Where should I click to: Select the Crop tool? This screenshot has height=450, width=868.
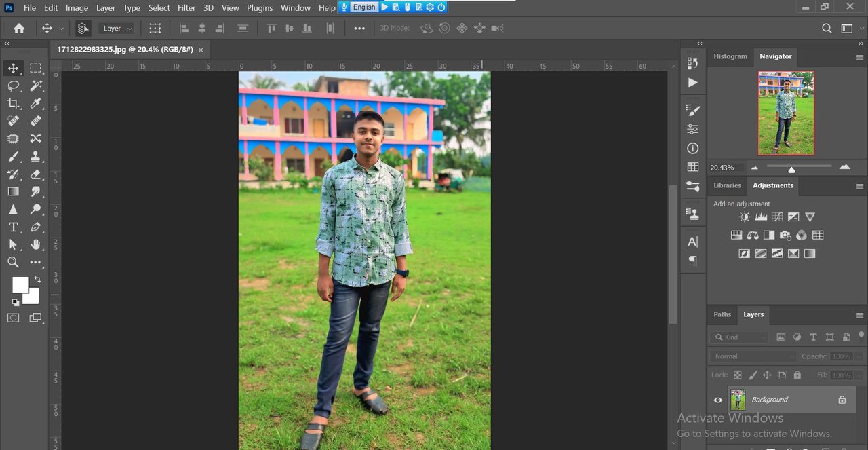[x=13, y=104]
